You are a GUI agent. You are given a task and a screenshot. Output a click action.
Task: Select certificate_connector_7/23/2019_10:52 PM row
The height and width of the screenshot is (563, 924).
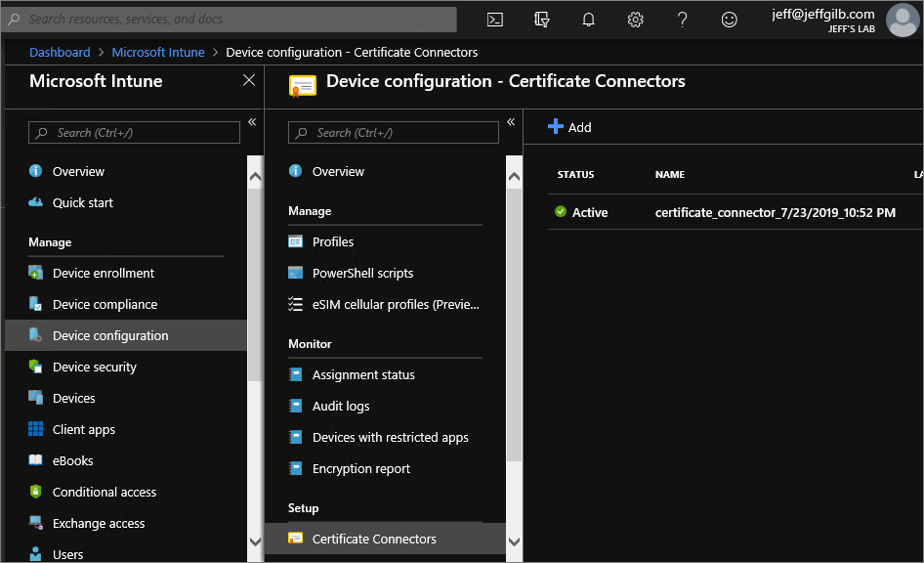pos(735,212)
